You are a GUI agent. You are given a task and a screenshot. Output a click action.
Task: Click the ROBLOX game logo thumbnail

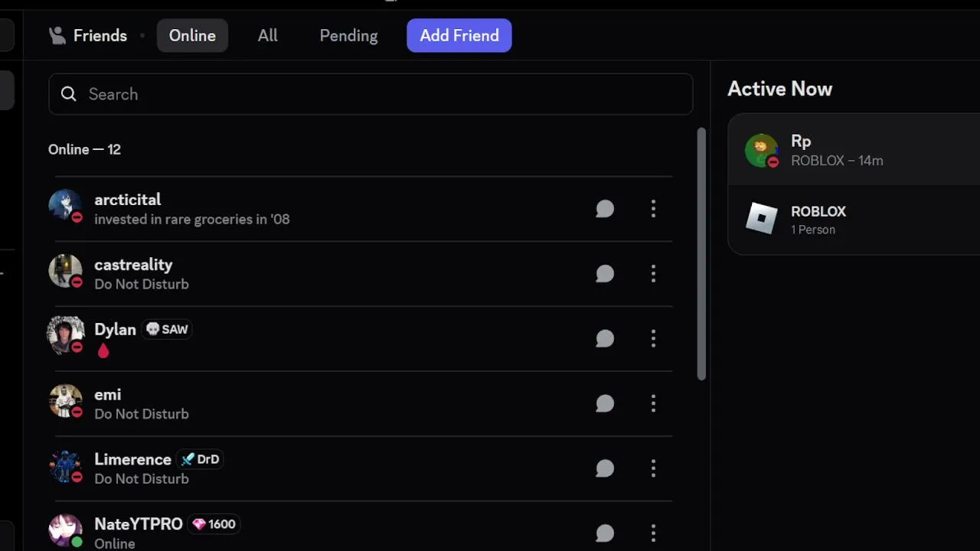coord(762,219)
